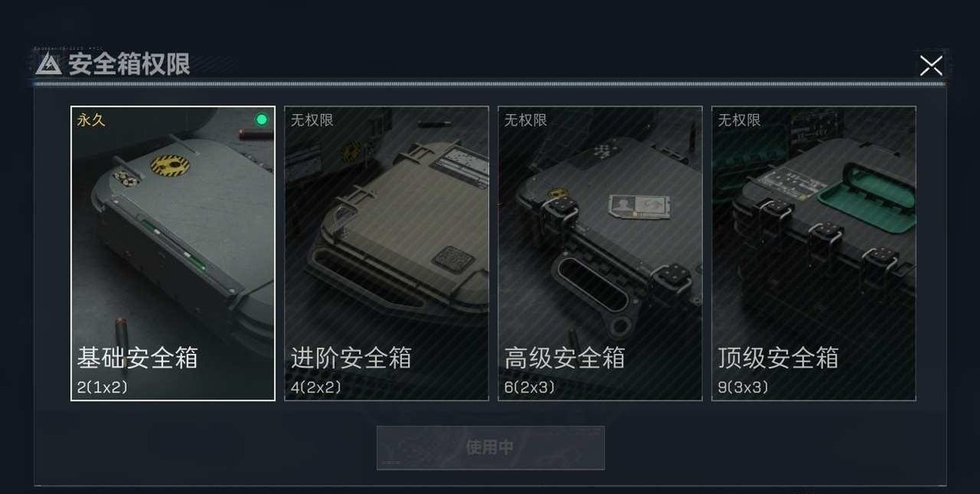The image size is (980, 494).
Task: Click the yellow hazard emblem on basic safe
Action: (x=170, y=166)
